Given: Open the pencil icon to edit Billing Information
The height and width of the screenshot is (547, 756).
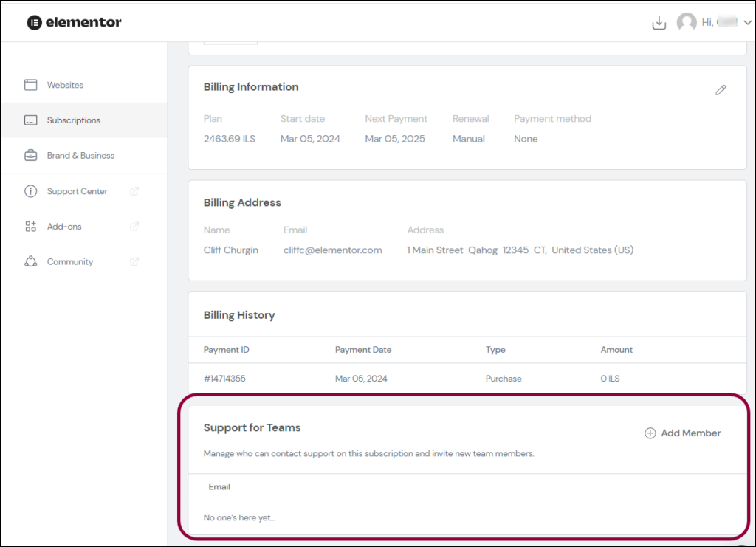Looking at the screenshot, I should [x=721, y=90].
